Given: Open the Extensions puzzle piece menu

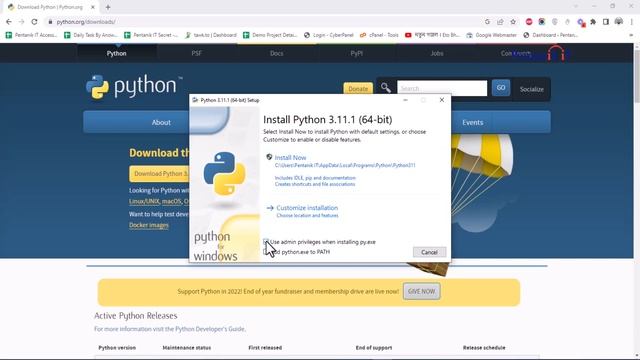Looking at the screenshot, I should [593, 22].
